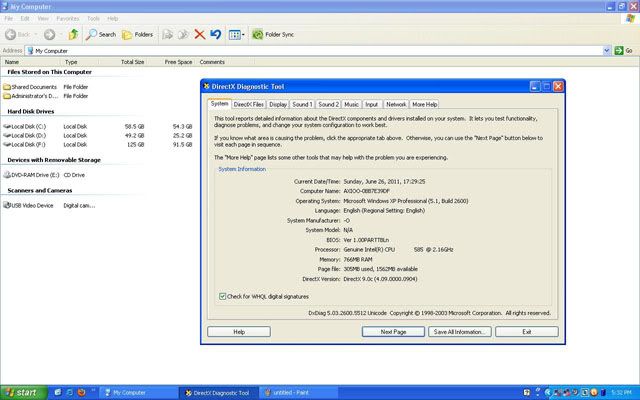This screenshot has width=640, height=400.
Task: Open the View menu
Action: pyautogui.click(x=43, y=19)
